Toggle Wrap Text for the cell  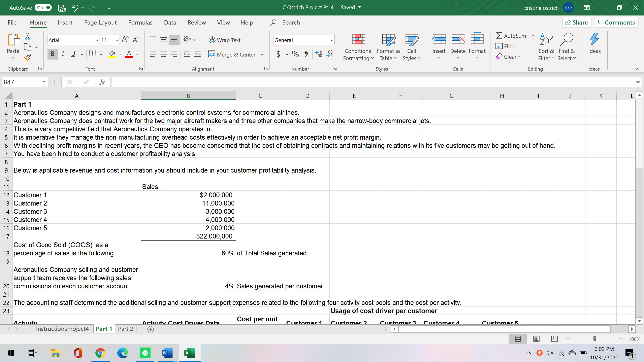point(225,40)
